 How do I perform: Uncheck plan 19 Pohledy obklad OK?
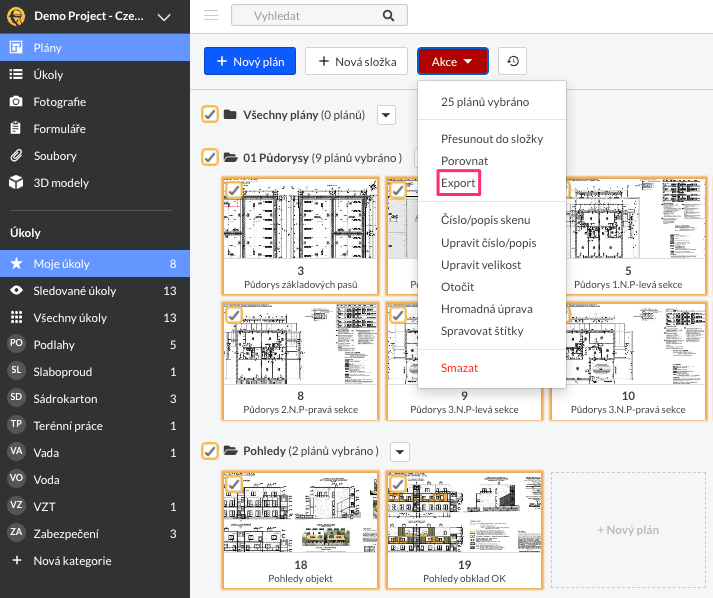(398, 484)
